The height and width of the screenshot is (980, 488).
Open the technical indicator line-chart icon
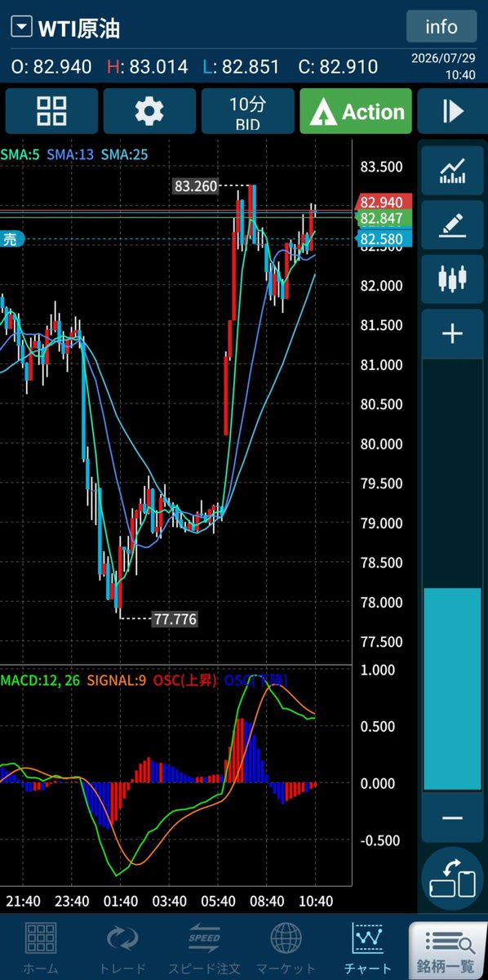pyautogui.click(x=452, y=170)
